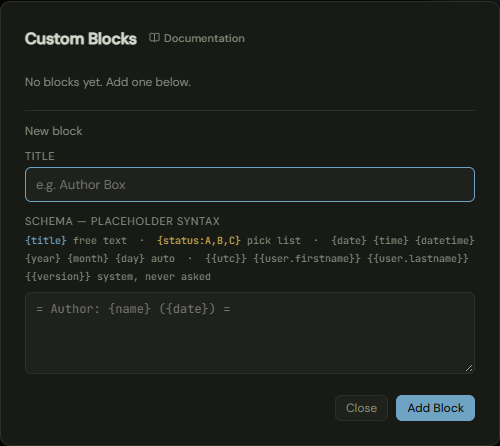Click the schema template textarea
The height and width of the screenshot is (446, 500).
click(x=250, y=333)
